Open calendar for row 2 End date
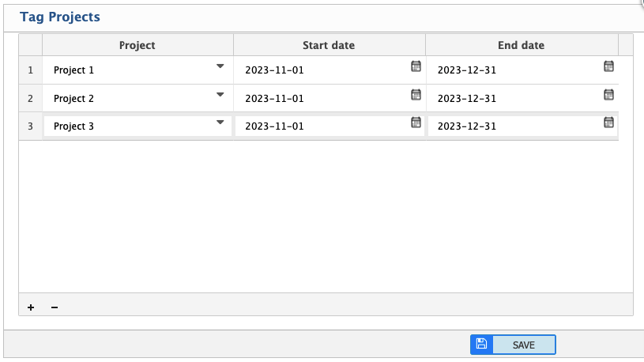644x362 pixels. 608,95
